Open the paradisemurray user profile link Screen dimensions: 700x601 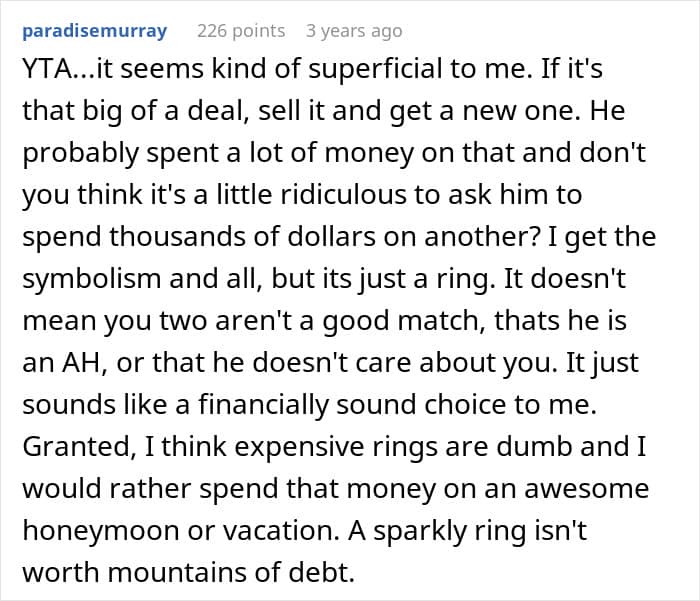click(x=95, y=31)
